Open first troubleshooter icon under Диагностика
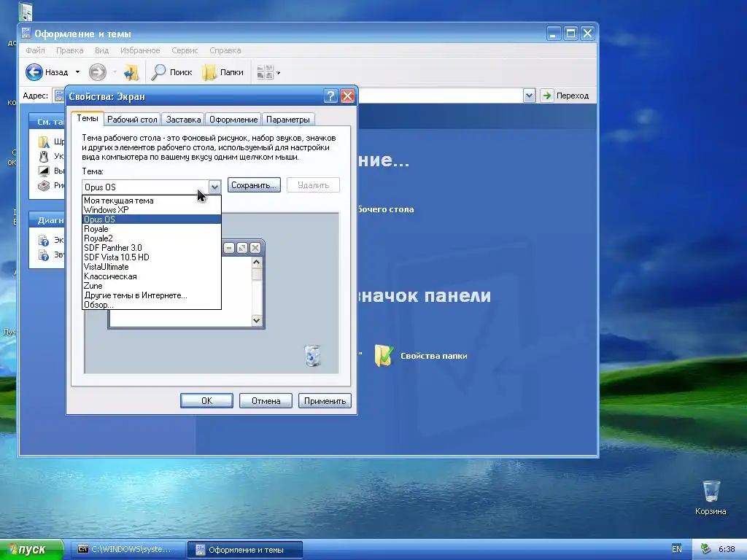747x560 pixels. pyautogui.click(x=44, y=240)
